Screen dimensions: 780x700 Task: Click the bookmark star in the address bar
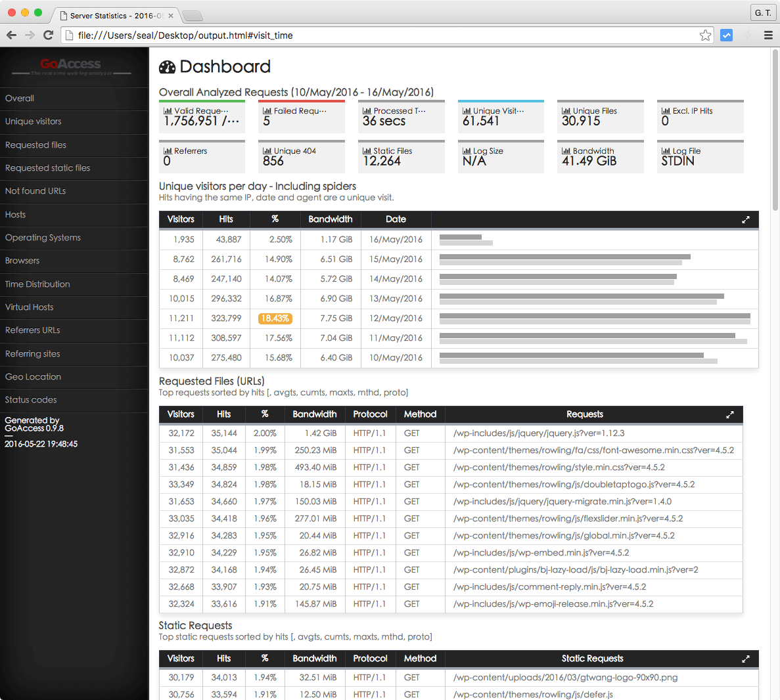tap(705, 35)
